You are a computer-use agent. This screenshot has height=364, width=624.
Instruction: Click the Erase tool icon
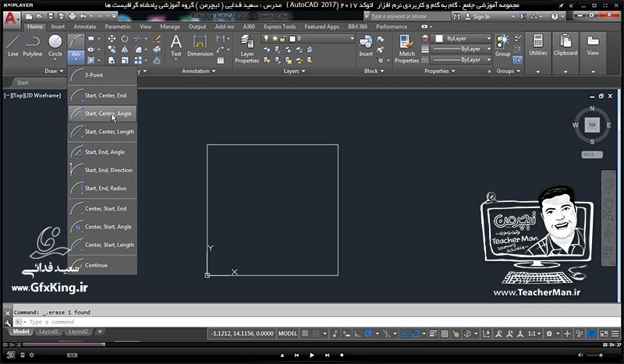pyautogui.click(x=157, y=39)
